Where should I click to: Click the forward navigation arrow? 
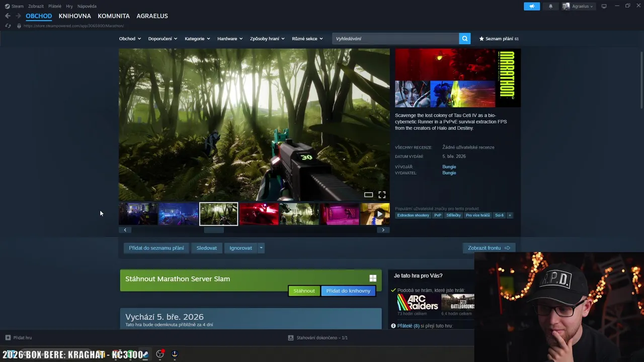18,16
